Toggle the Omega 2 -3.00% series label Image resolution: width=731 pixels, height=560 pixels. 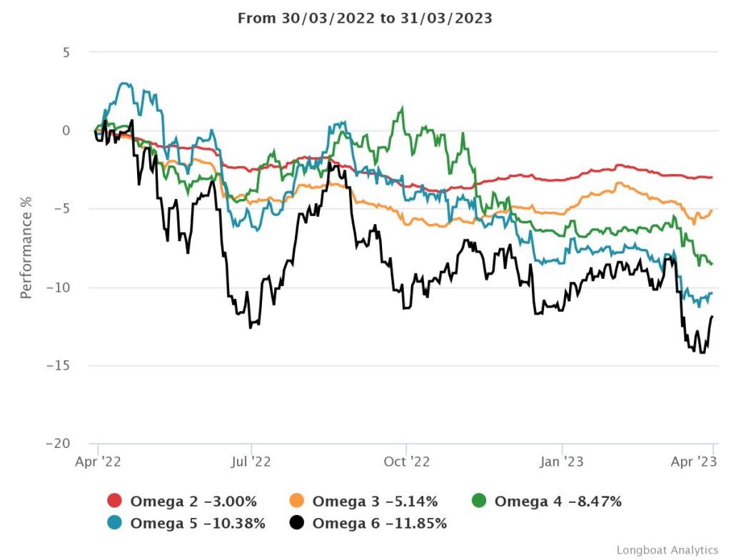[x=193, y=501]
